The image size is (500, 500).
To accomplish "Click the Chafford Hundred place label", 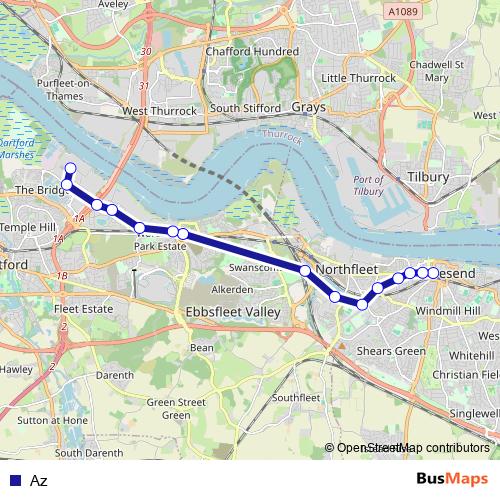I will 252,52.
